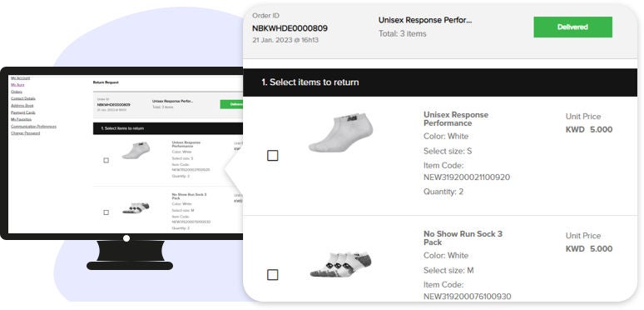The height and width of the screenshot is (310, 644).
Task: Click item code NEW319200021100920 in enlarged panel
Action: 467,177
